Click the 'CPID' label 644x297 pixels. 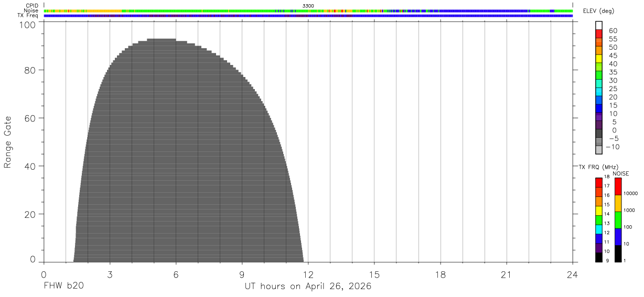[33, 6]
